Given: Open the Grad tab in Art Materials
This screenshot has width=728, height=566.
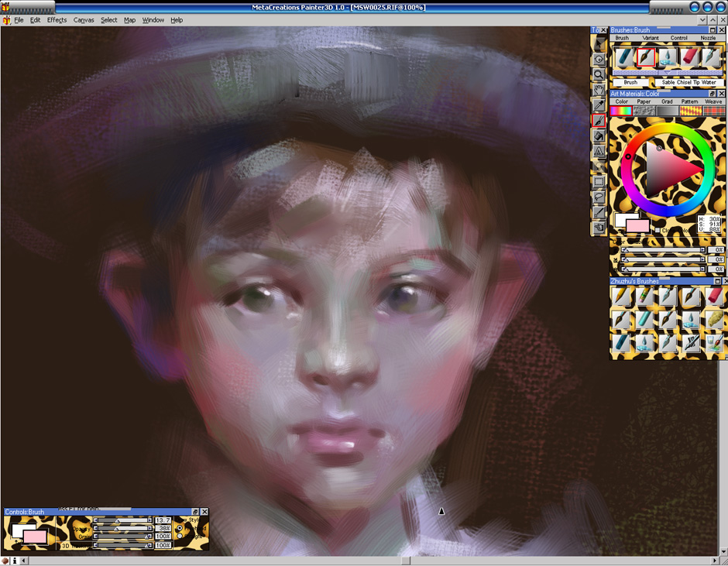Looking at the screenshot, I should coord(667,101).
